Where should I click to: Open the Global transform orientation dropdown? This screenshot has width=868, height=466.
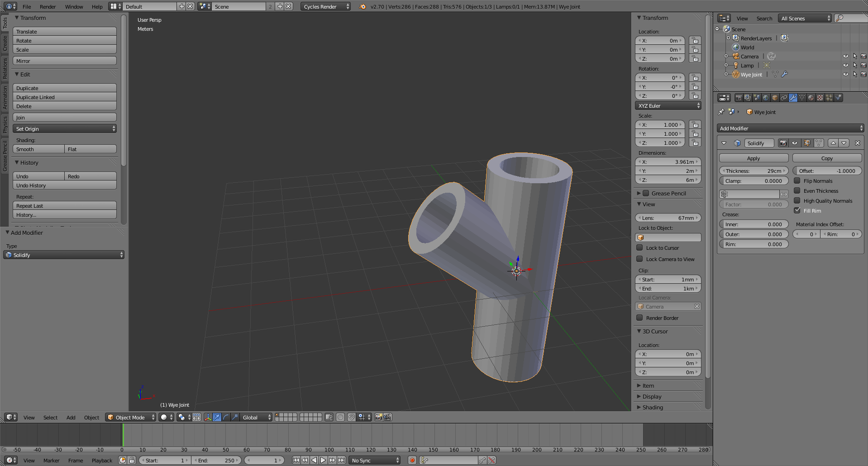coord(256,417)
